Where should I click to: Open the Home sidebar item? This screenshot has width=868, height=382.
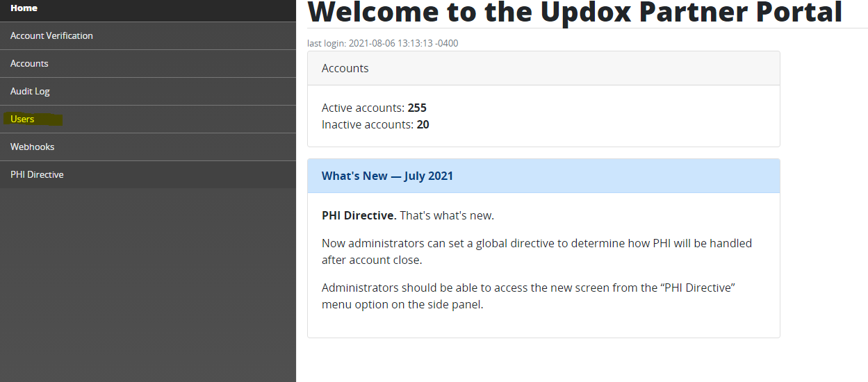pos(148,10)
